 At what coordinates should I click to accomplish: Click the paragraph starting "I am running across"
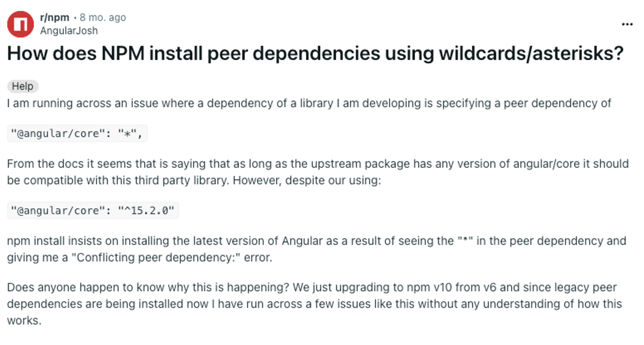pyautogui.click(x=309, y=103)
